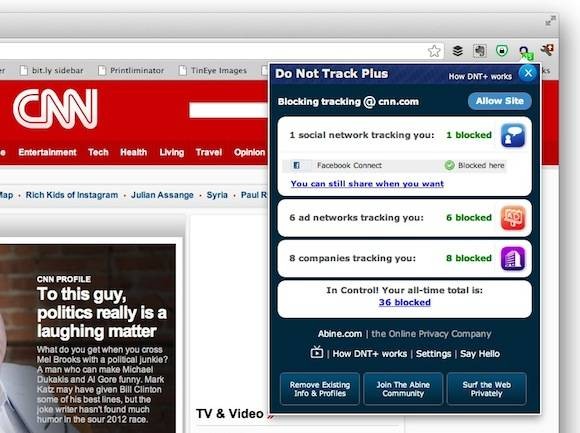Click the TV & Video section heading
Image resolution: width=580 pixels, height=433 pixels.
[229, 413]
